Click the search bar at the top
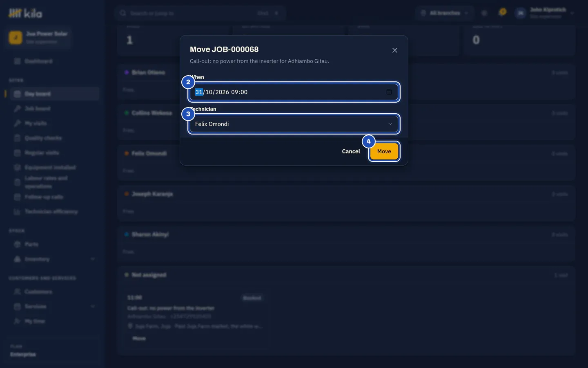The width and height of the screenshot is (588, 368). (200, 13)
